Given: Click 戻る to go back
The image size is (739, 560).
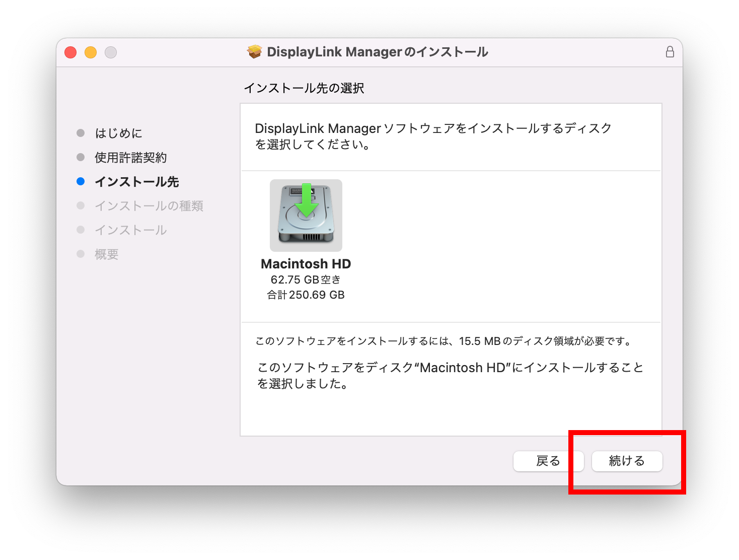Looking at the screenshot, I should [x=548, y=461].
